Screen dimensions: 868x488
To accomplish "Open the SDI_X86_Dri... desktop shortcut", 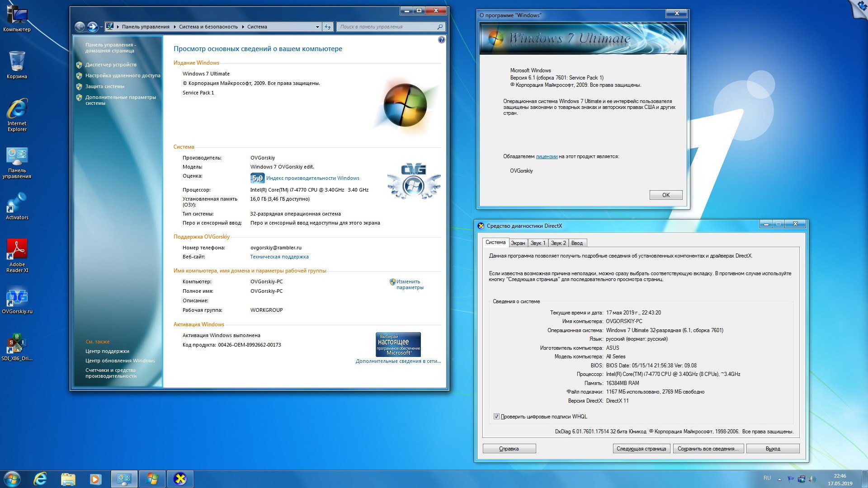I will pyautogui.click(x=17, y=348).
